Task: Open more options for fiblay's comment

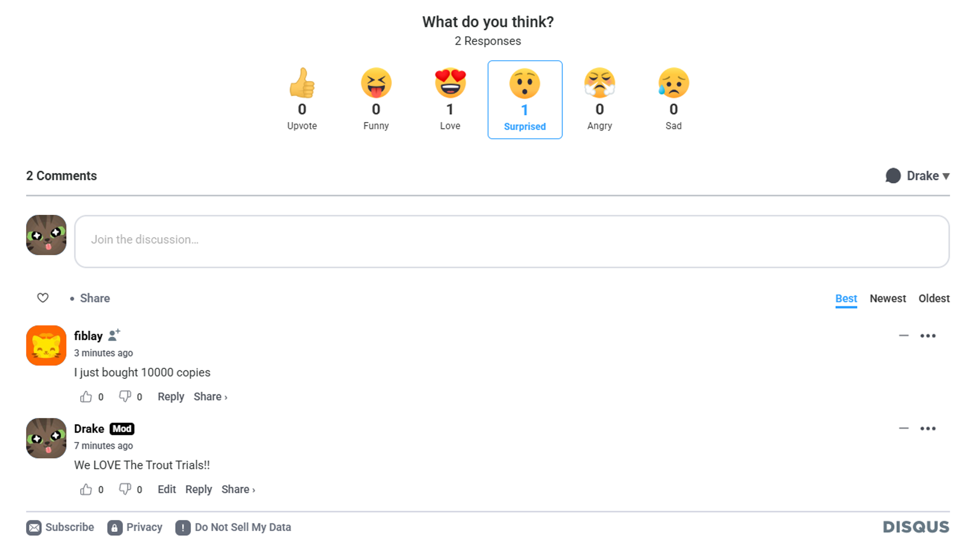Action: (928, 336)
